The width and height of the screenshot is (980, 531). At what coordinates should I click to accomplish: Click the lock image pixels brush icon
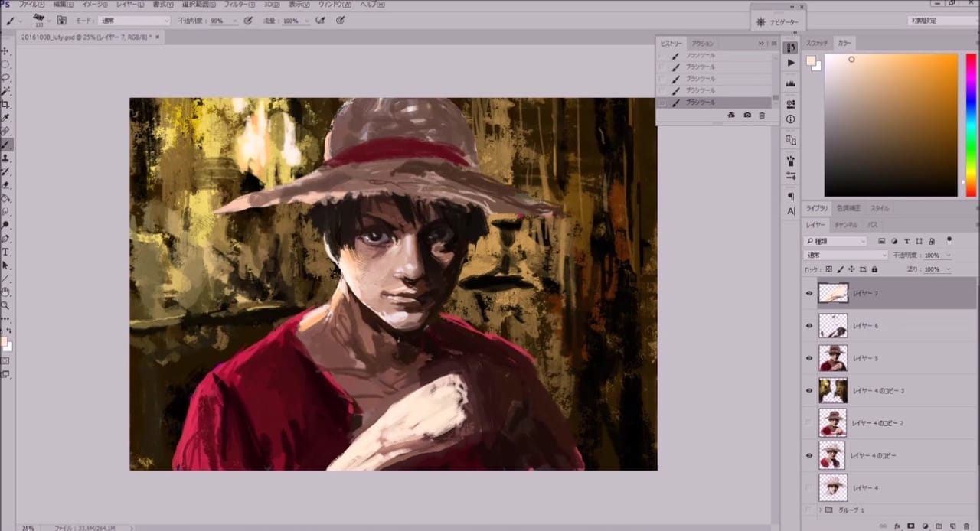click(840, 269)
